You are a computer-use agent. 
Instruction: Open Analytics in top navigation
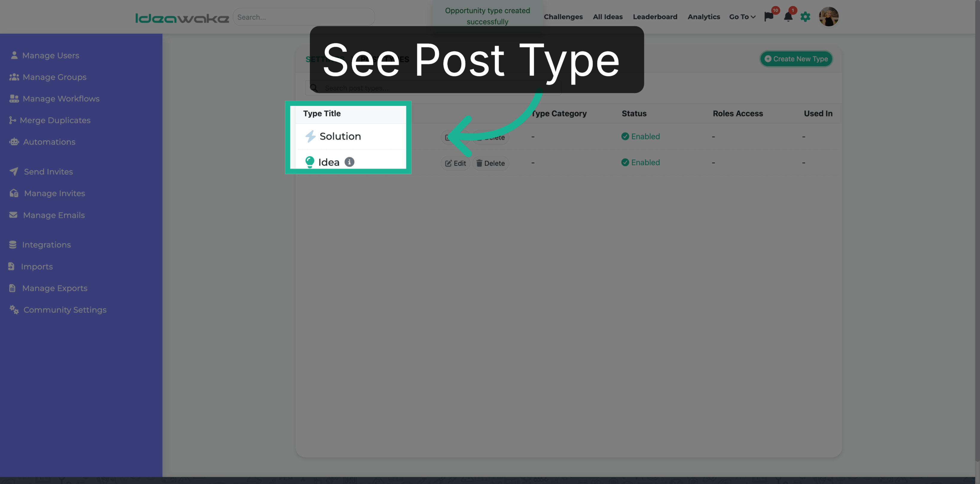(x=704, y=17)
